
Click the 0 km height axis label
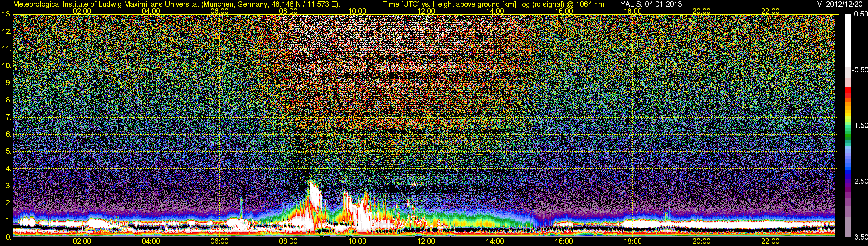[x=8, y=237]
